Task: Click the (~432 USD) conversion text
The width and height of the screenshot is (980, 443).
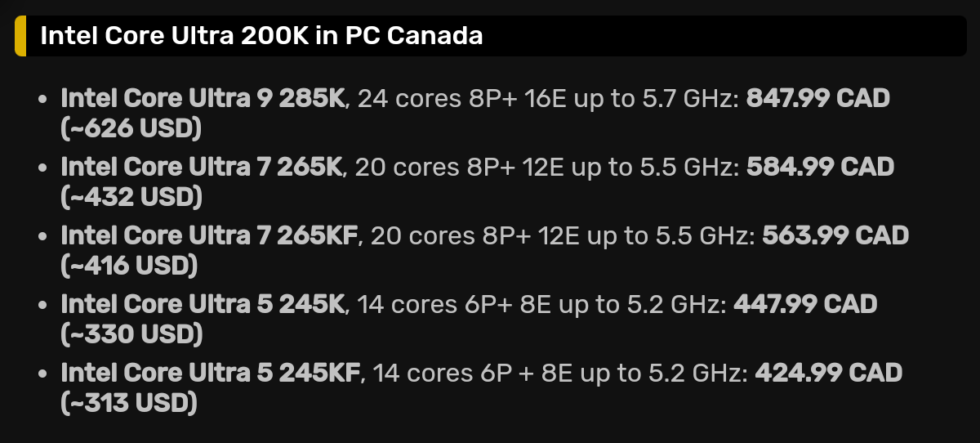Action: point(131,198)
